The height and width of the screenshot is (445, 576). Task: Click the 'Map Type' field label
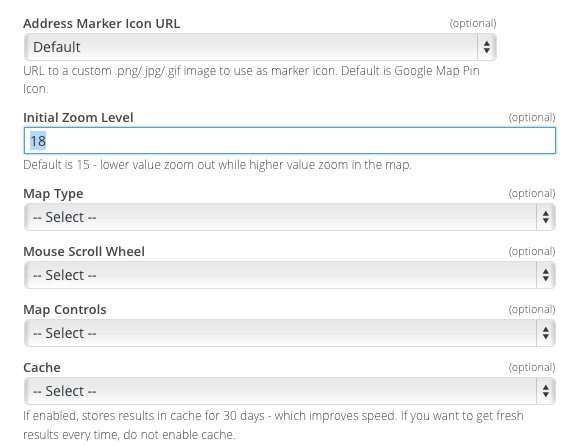point(53,194)
